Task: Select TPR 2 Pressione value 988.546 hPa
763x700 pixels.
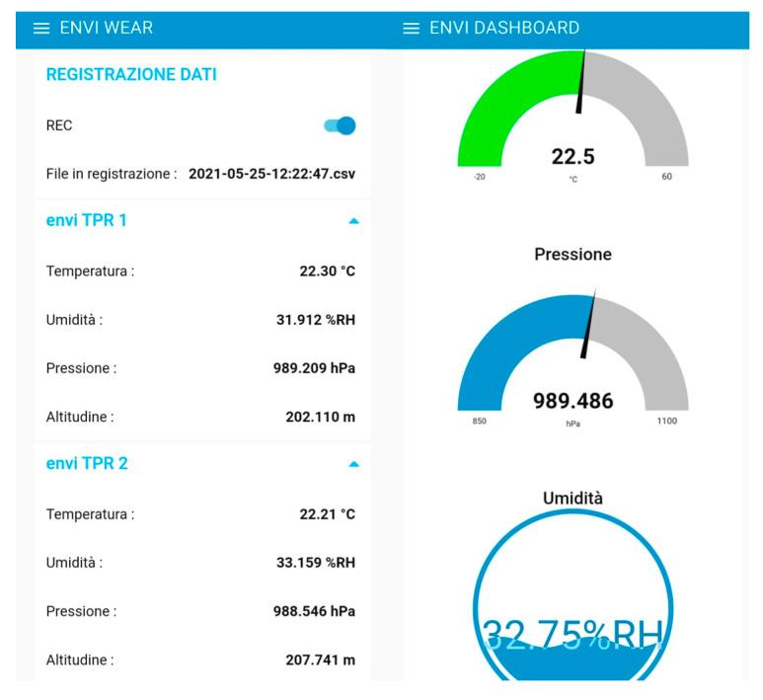Action: click(314, 611)
